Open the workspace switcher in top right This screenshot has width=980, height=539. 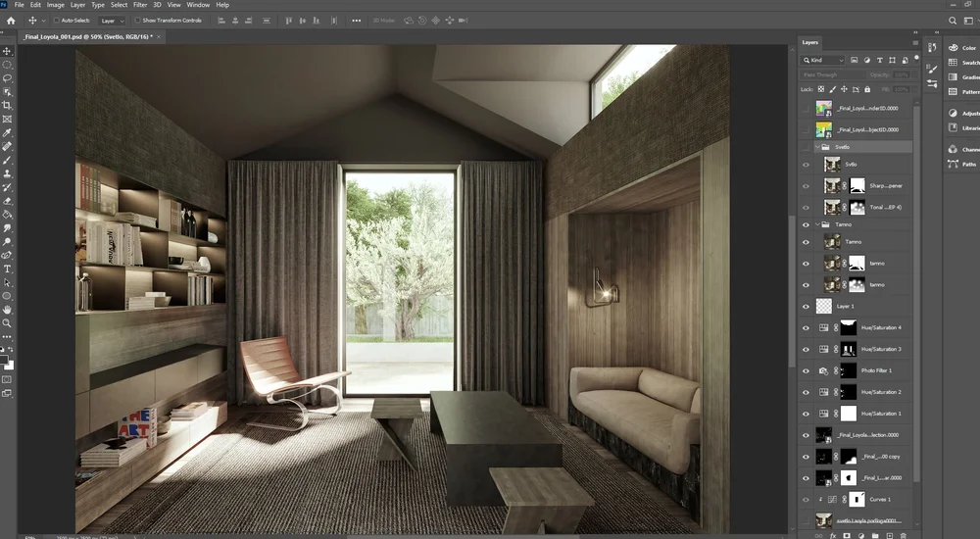coord(967,21)
